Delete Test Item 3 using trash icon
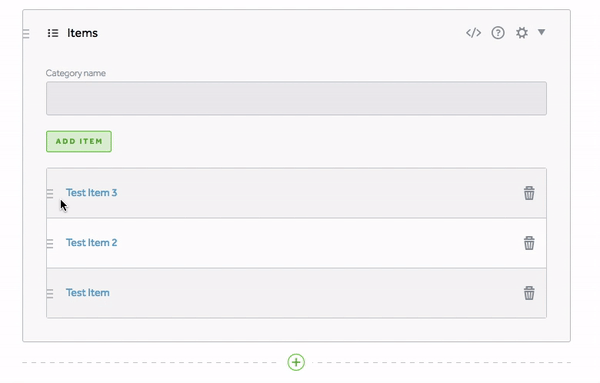Image resolution: width=600 pixels, height=383 pixels. pyautogui.click(x=529, y=193)
